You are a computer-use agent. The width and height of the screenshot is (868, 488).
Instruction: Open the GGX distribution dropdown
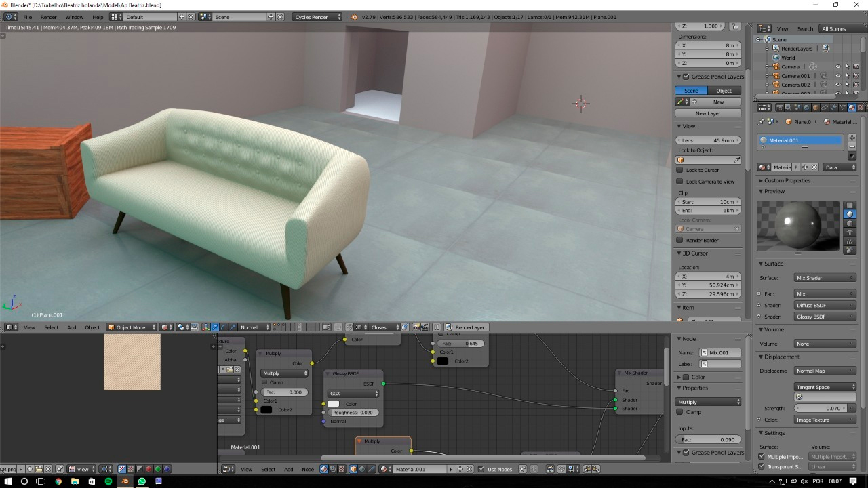[353, 393]
